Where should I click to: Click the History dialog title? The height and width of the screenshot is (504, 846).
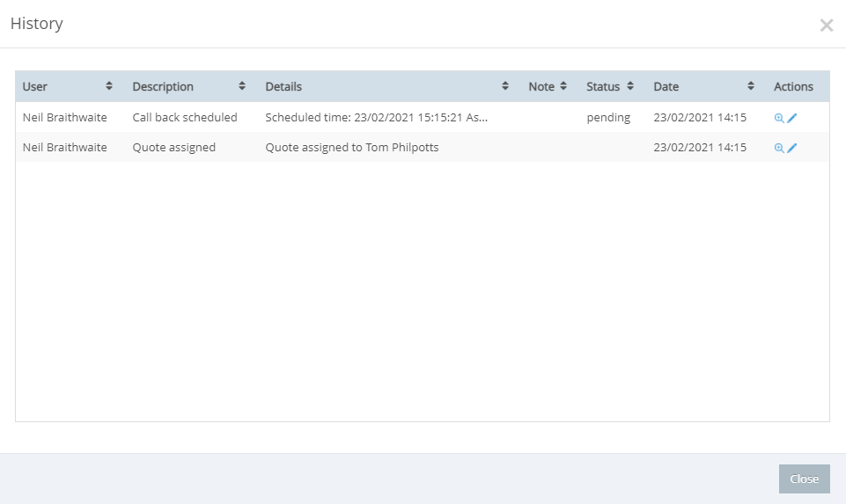coord(37,23)
